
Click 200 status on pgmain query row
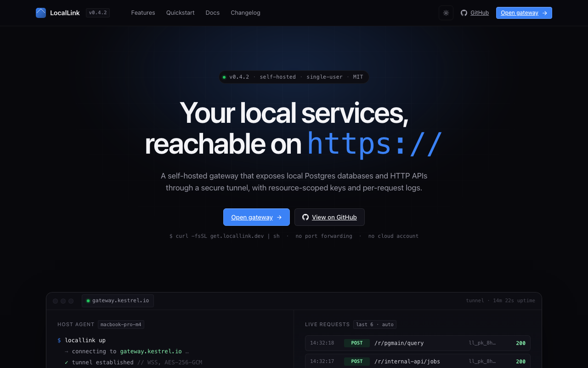(x=520, y=343)
